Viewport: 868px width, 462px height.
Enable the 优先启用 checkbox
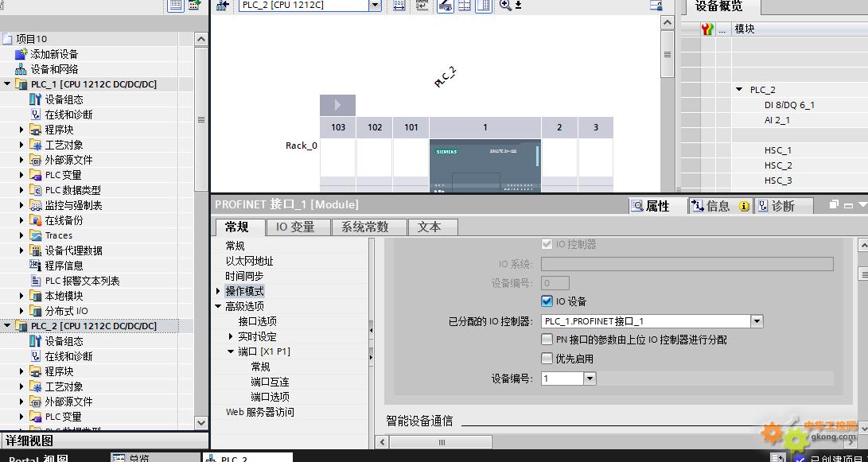point(547,359)
